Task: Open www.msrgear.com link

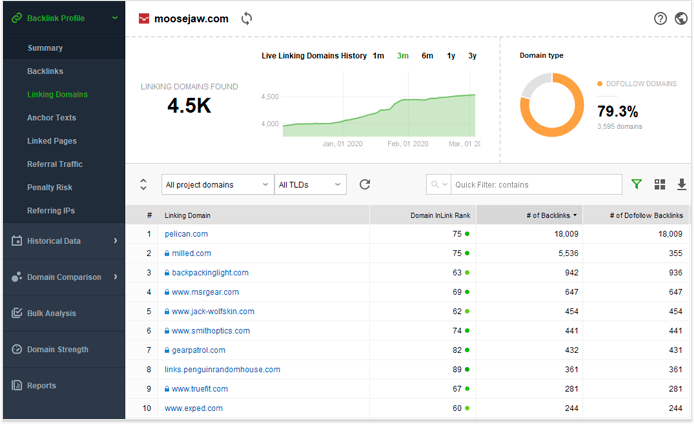Action: pos(205,292)
